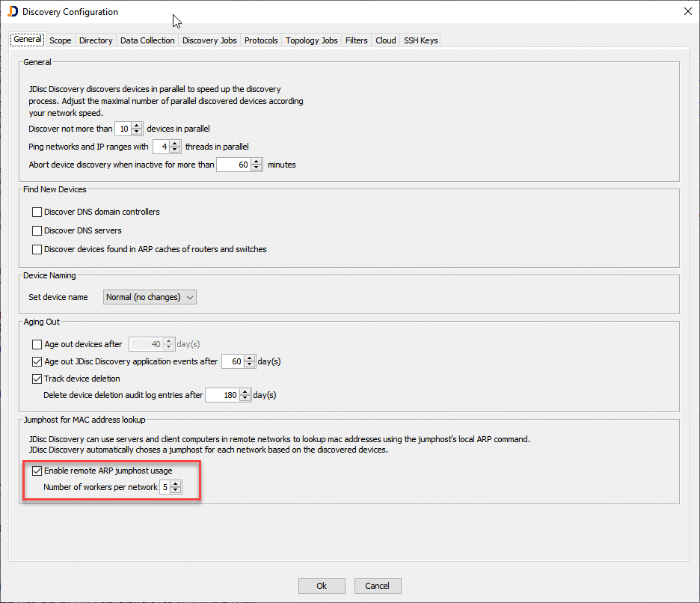The image size is (700, 603).
Task: Enable the Age out devices after option
Action: click(37, 344)
